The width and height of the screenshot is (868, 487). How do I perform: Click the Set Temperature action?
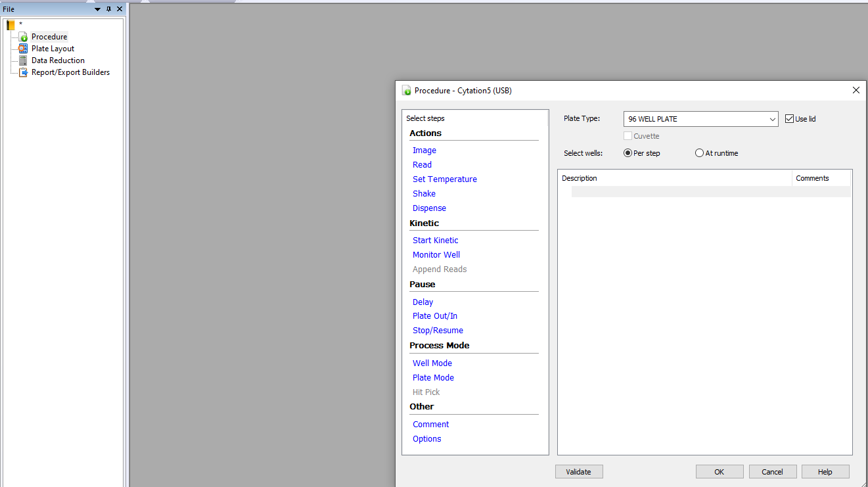click(445, 179)
